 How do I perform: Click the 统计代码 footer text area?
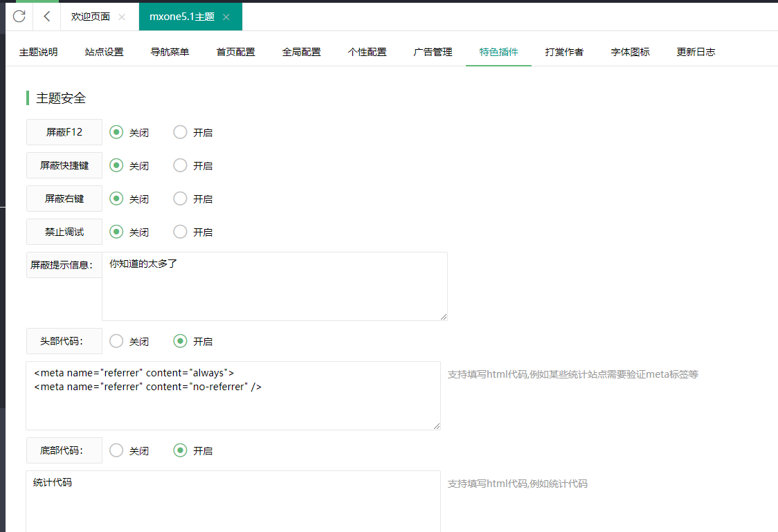coord(233,502)
